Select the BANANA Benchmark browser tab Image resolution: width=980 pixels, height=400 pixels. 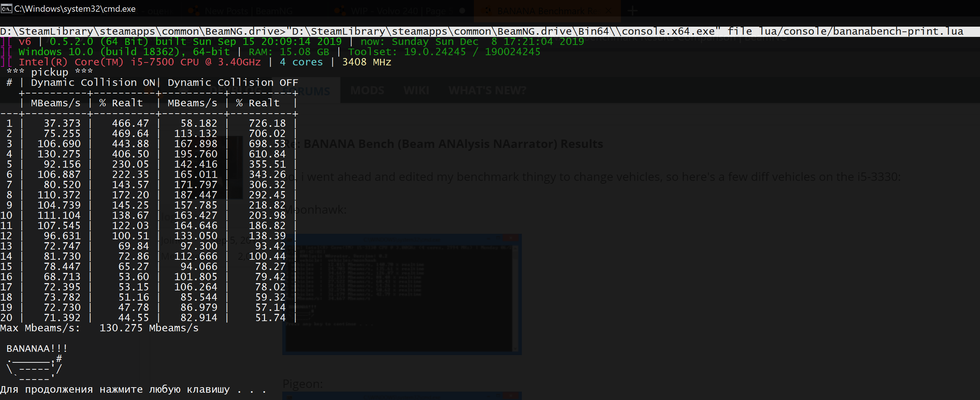[547, 11]
